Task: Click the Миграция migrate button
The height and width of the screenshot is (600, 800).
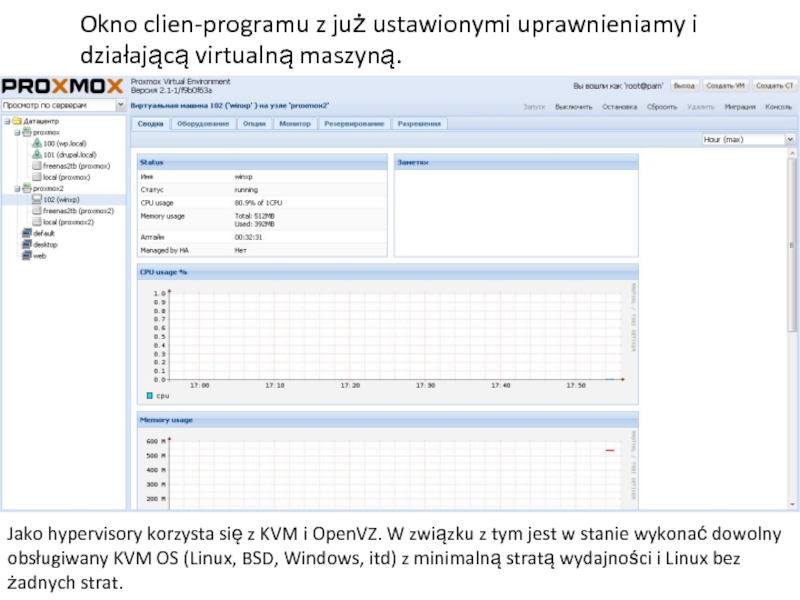Action: pos(740,107)
